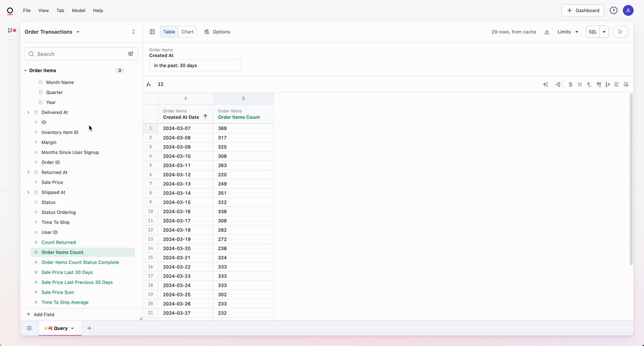This screenshot has width=644, height=346.
Task: Switch to the Table view
Action: [169, 31]
